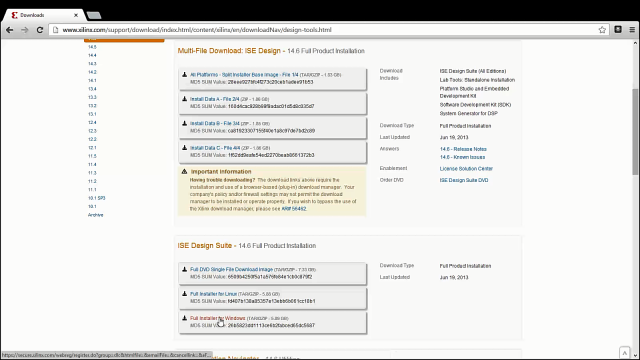
Task: Open the Chrome menu hamburger icon
Action: (632, 29)
